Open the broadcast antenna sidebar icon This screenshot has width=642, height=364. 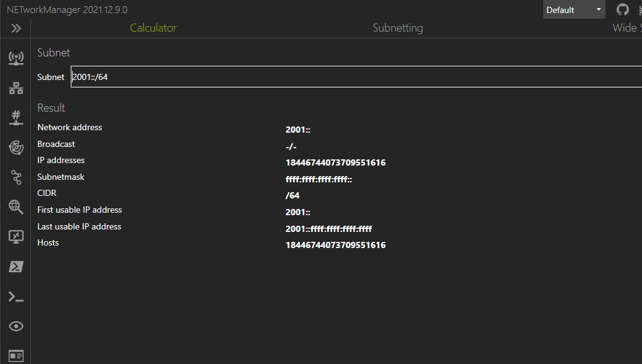click(x=16, y=58)
